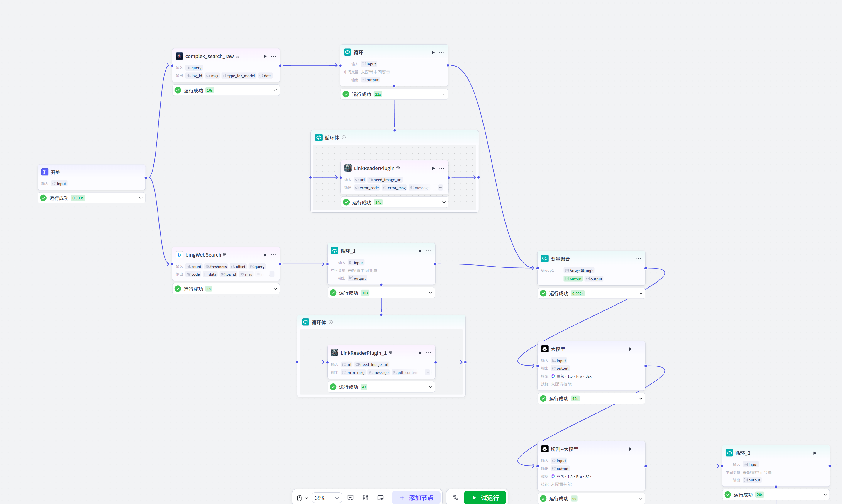Expand the 开始 node run result
842x504 pixels.
tap(141, 198)
